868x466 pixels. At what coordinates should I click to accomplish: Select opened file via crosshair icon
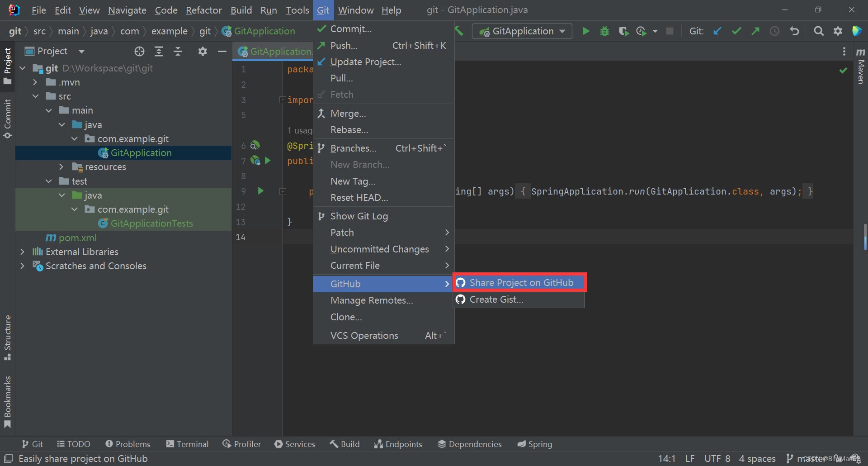(139, 52)
